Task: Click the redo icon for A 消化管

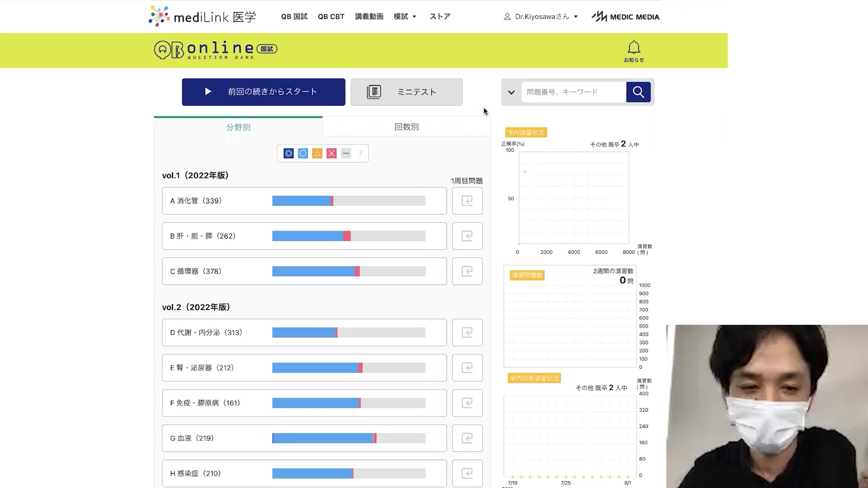Action: tap(467, 201)
